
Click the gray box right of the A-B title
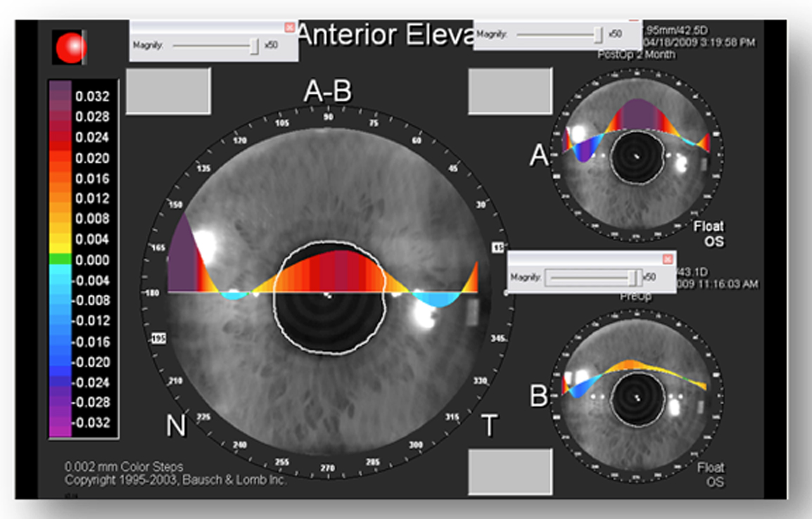click(x=510, y=91)
